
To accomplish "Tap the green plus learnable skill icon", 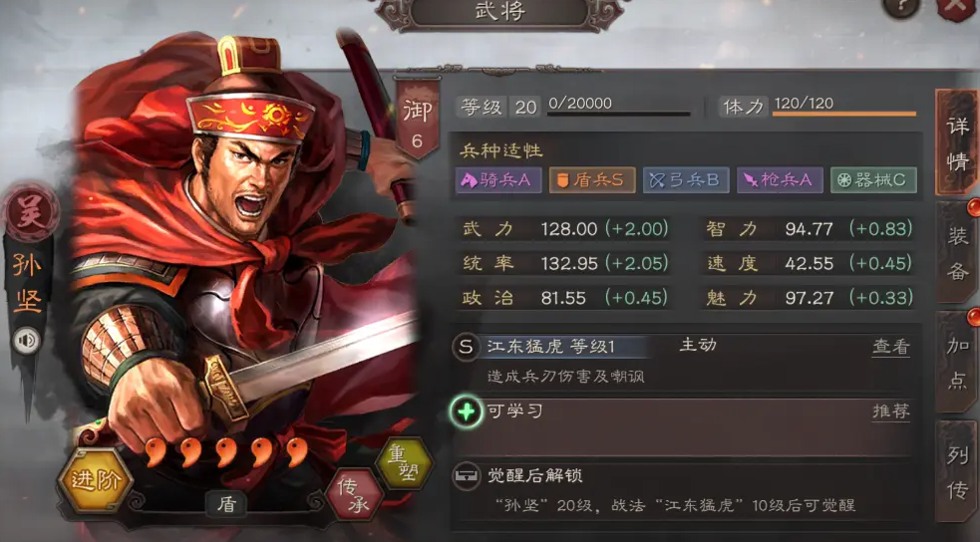I will point(467,411).
